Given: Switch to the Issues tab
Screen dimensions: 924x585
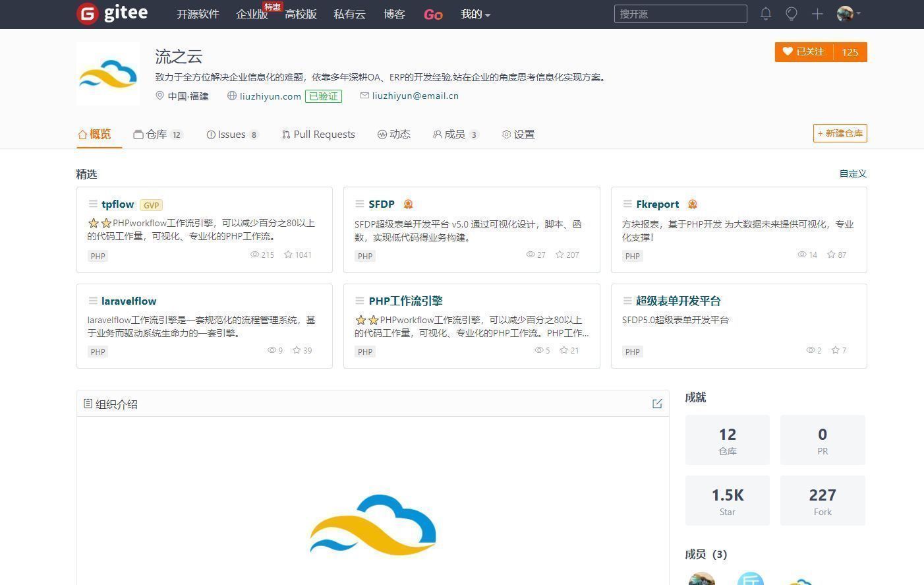Looking at the screenshot, I should [x=232, y=134].
